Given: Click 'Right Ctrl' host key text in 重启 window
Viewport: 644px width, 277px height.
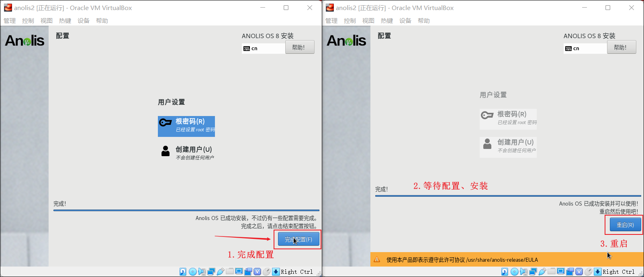Looking at the screenshot, I should [x=619, y=272].
